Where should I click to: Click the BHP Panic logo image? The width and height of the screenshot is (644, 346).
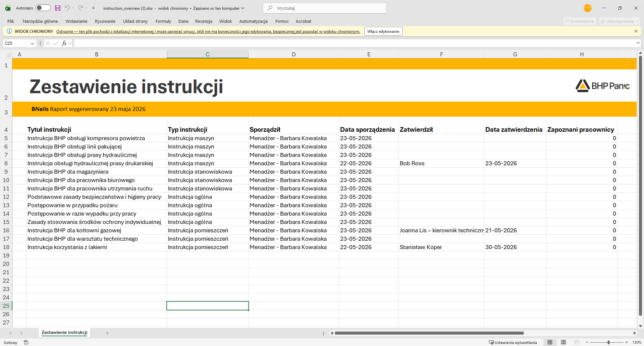tap(603, 86)
